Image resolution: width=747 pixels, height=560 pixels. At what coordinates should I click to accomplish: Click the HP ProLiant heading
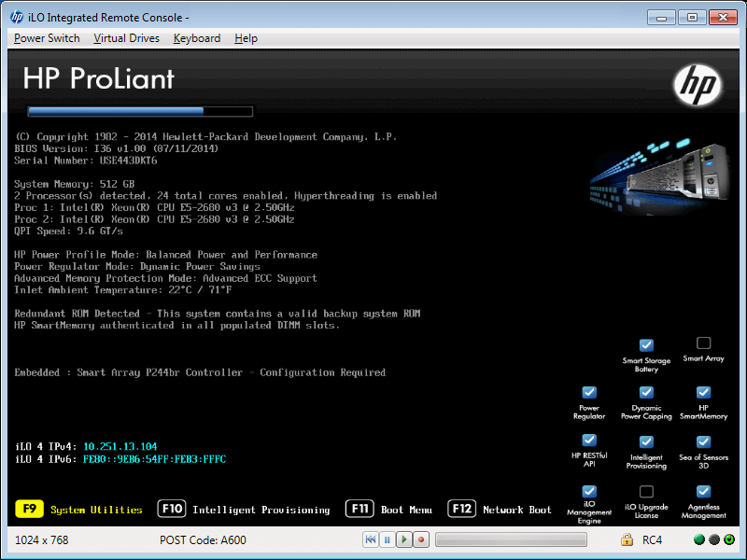[x=99, y=78]
